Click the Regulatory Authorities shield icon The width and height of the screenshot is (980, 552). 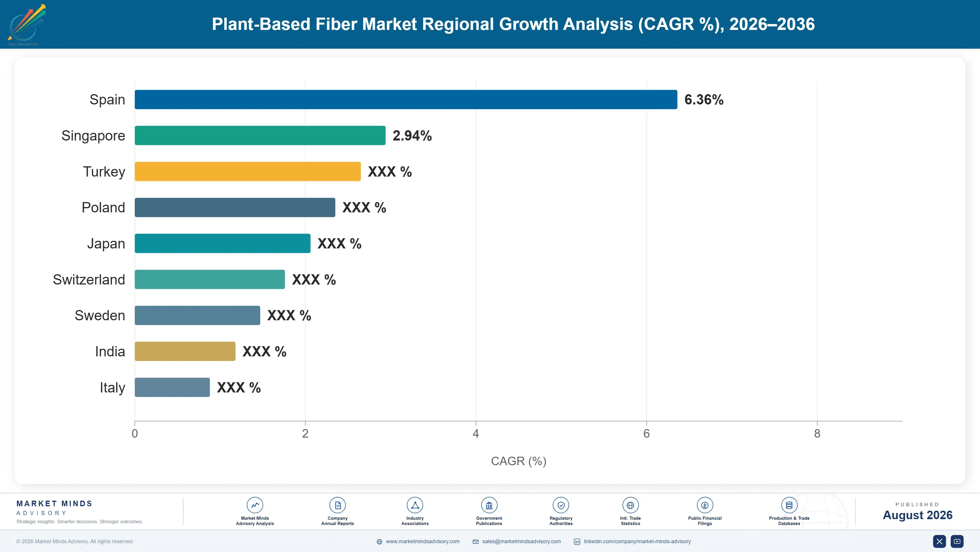561,505
